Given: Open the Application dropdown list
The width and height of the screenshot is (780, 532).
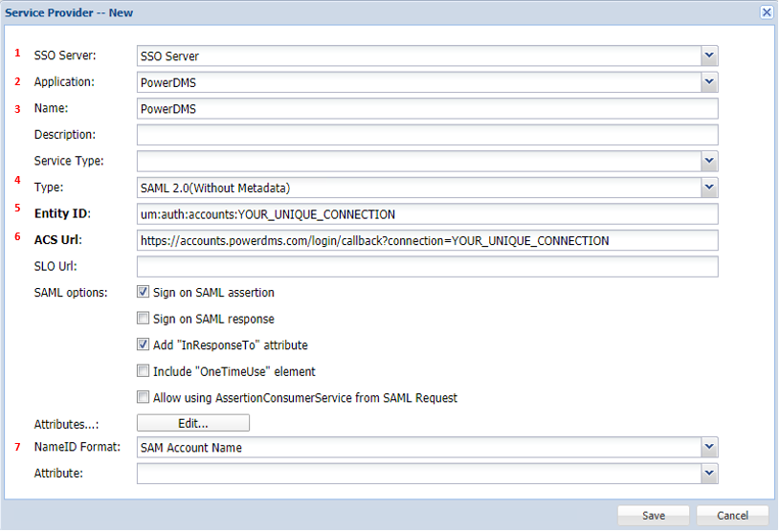Looking at the screenshot, I should click(709, 82).
